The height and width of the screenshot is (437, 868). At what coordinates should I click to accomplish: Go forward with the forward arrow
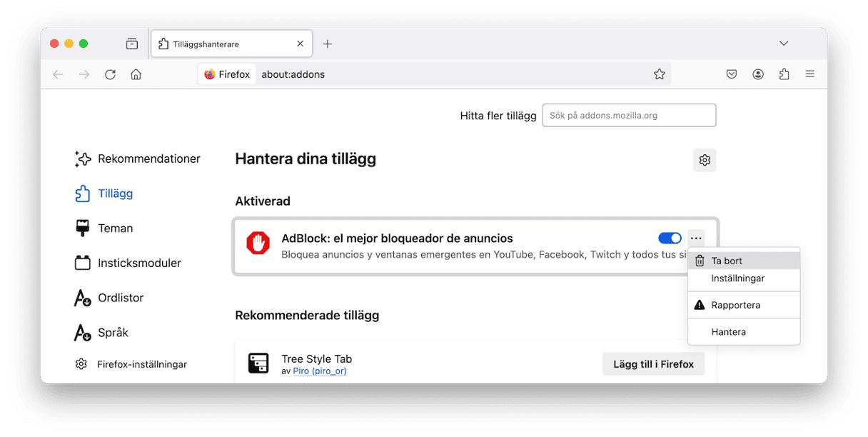point(84,74)
